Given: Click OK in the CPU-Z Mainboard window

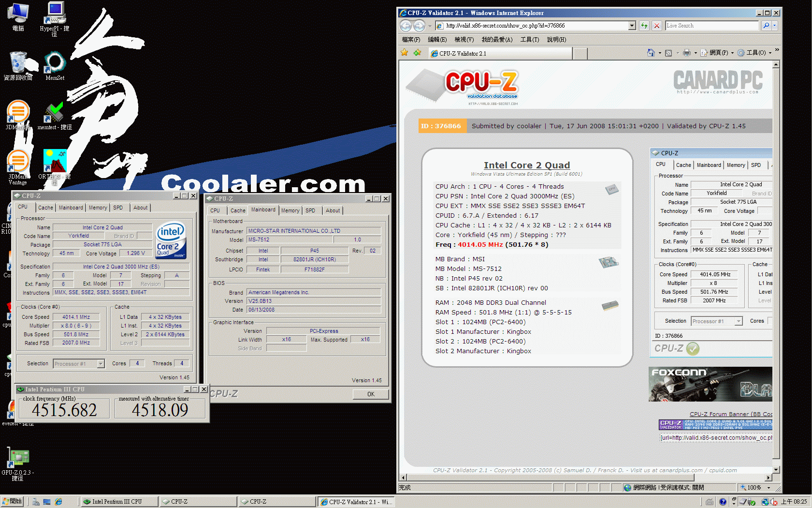Looking at the screenshot, I should (x=371, y=394).
